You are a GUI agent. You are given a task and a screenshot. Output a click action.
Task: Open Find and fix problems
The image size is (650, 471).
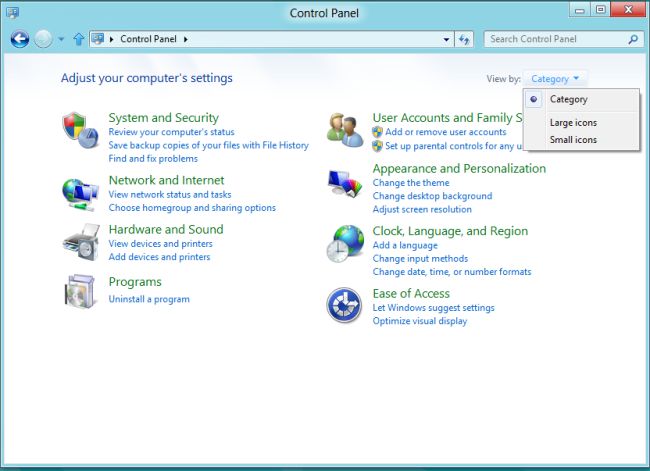153,158
